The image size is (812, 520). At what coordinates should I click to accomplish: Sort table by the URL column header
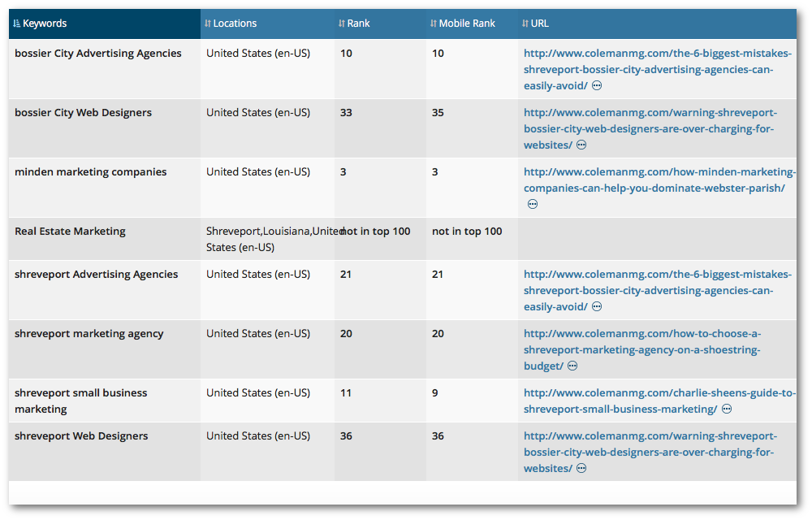coord(657,24)
